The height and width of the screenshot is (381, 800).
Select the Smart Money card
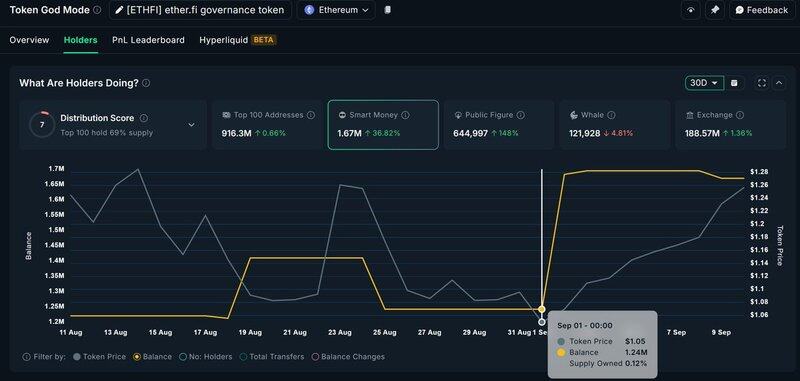[x=383, y=124]
